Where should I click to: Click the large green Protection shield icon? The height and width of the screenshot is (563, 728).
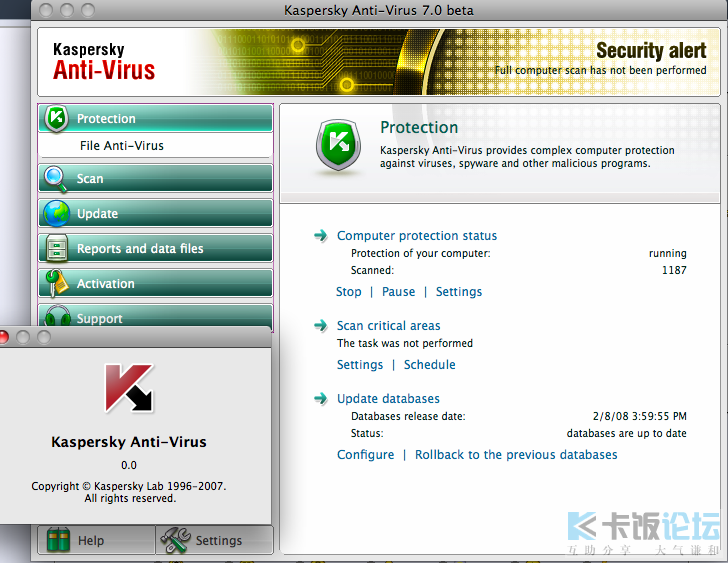click(x=338, y=145)
